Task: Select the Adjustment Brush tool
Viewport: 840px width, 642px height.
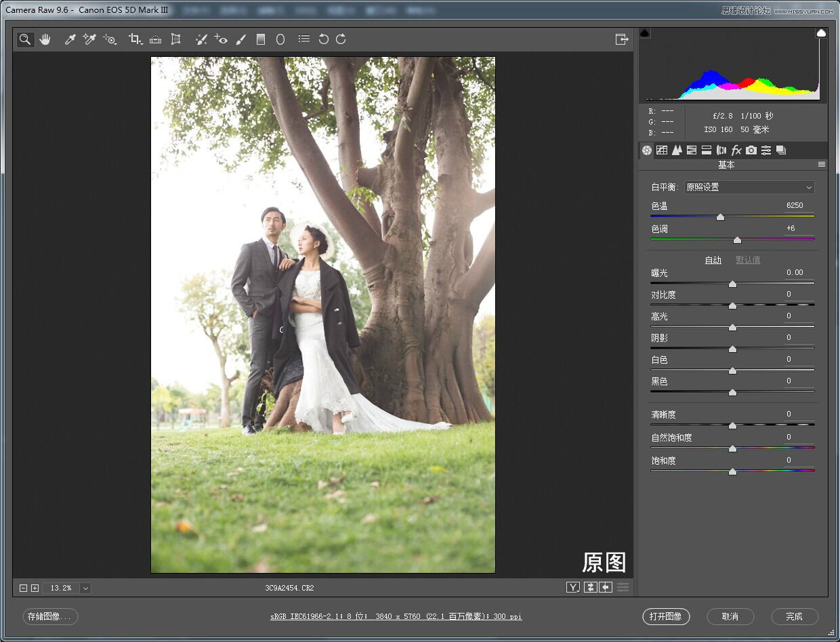Action: (x=241, y=40)
